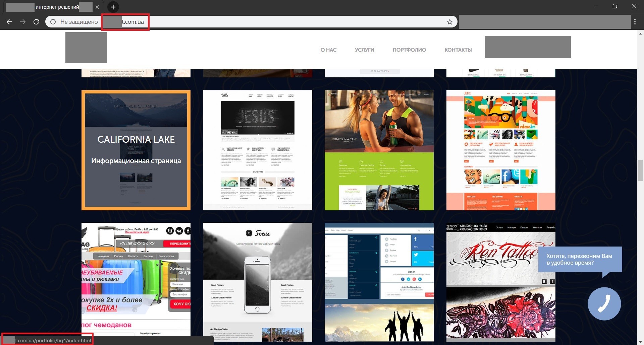Go back to the previous page
The height and width of the screenshot is (345, 644).
pyautogui.click(x=9, y=22)
